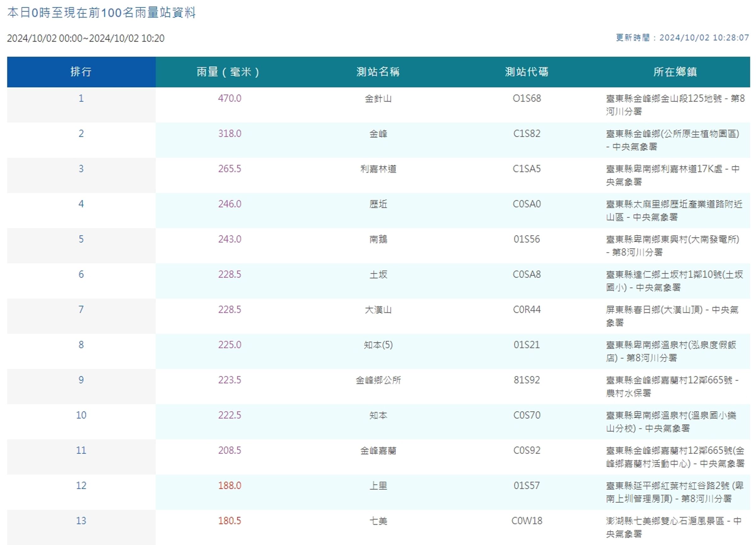This screenshot has width=756, height=545.
Task: Click the 排行 column header
Action: [x=81, y=72]
